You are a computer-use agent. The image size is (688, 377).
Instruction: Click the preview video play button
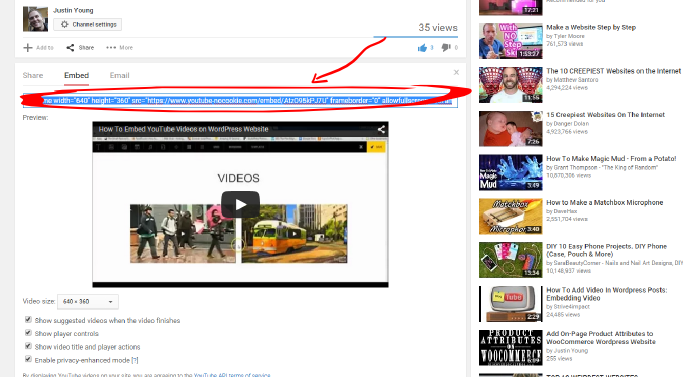(x=240, y=205)
